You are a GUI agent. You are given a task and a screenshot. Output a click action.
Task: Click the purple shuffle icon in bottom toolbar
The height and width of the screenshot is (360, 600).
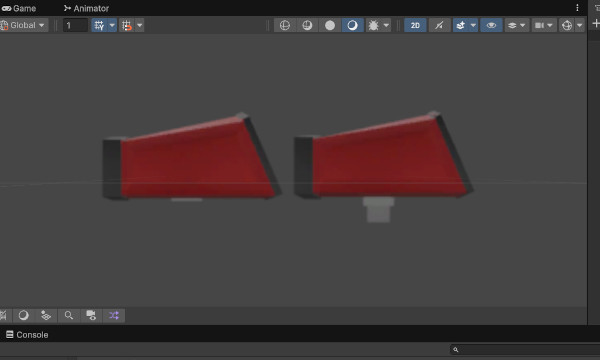coord(114,315)
